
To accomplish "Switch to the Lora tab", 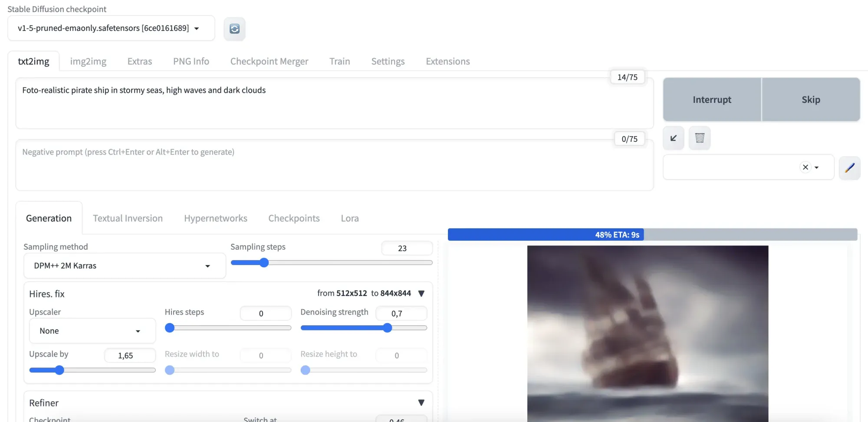I will coord(349,218).
